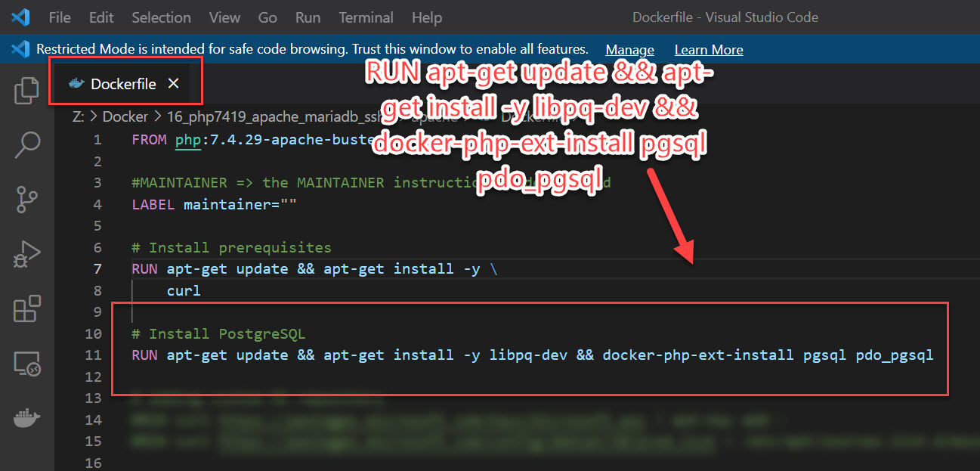The height and width of the screenshot is (471, 980).
Task: Click 'curl' on line 8
Action: pyautogui.click(x=184, y=290)
